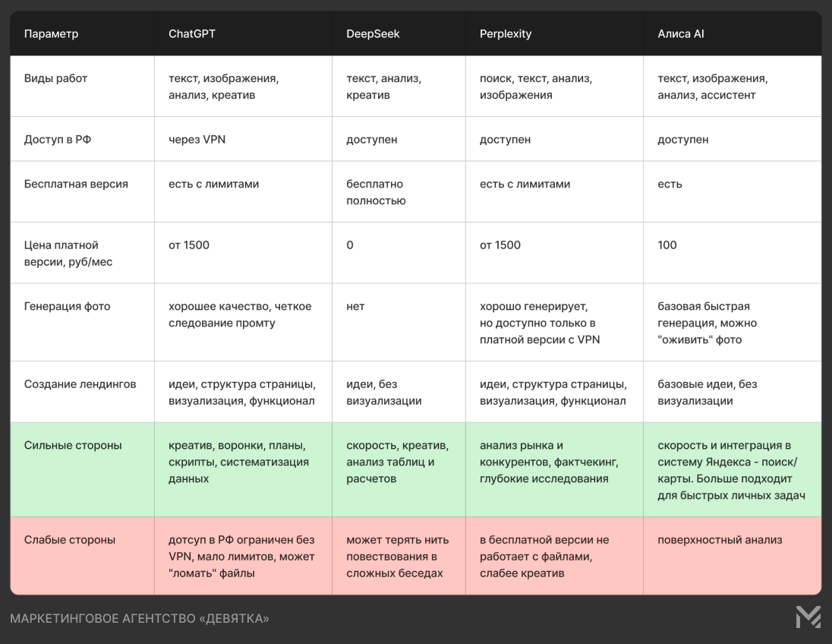Select the 'бесплатно полностью' DeepSeek cell

click(376, 192)
